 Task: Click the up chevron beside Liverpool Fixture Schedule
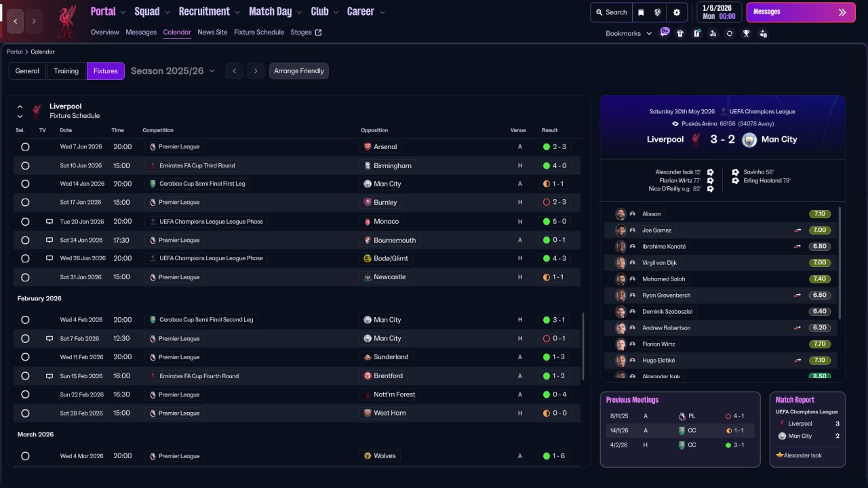coord(20,106)
